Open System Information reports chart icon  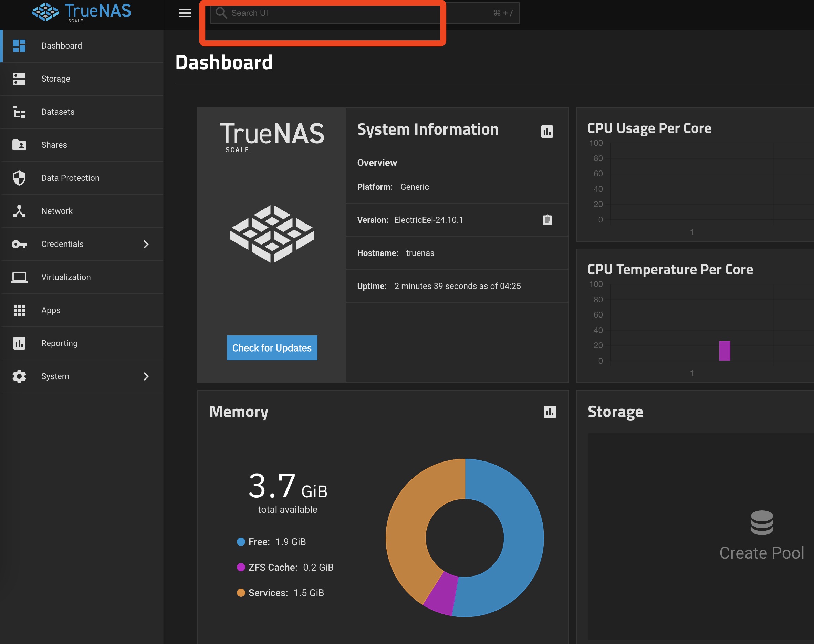[x=547, y=132]
